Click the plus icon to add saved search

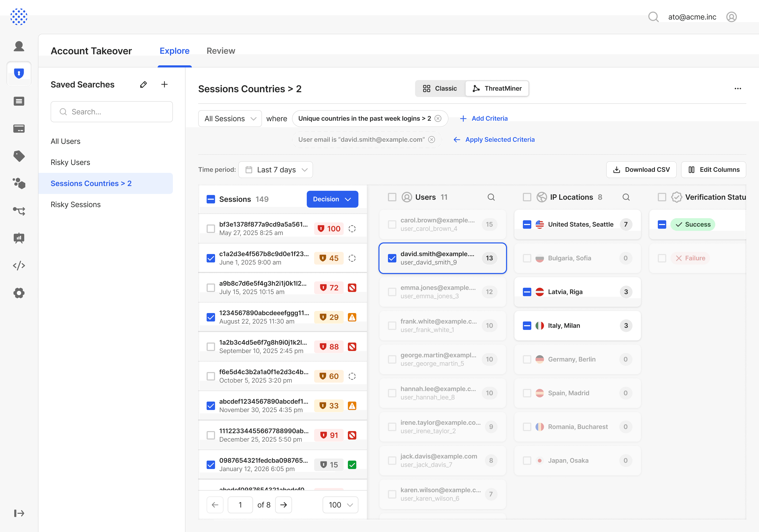click(164, 85)
